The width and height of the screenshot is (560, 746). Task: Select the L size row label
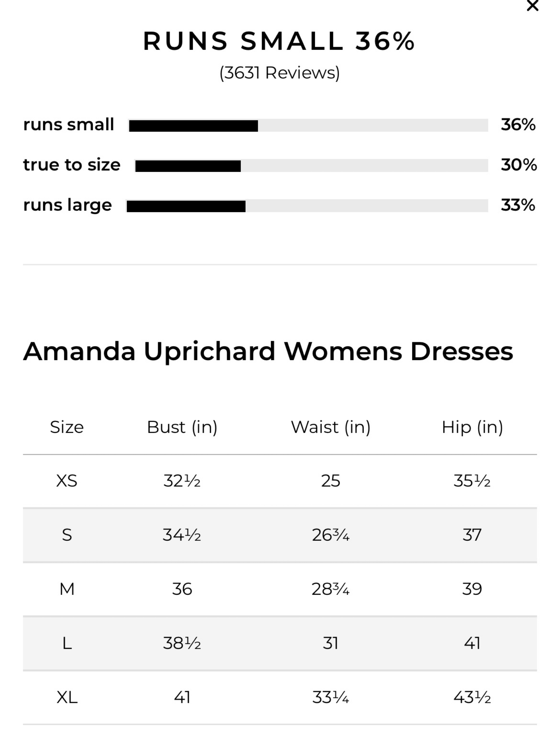pyautogui.click(x=67, y=643)
